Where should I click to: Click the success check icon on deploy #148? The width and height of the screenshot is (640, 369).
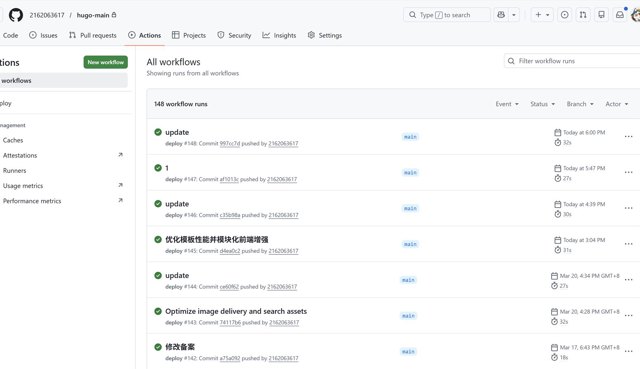(158, 132)
